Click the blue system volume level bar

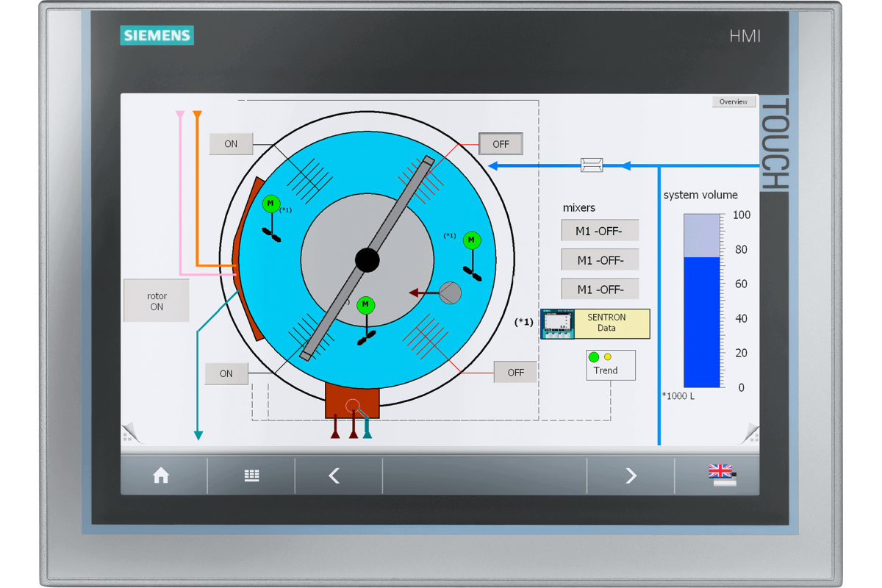pyautogui.click(x=702, y=322)
